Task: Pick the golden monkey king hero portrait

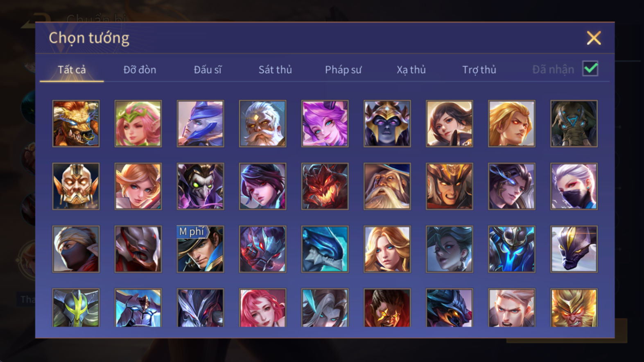Action: [574, 308]
